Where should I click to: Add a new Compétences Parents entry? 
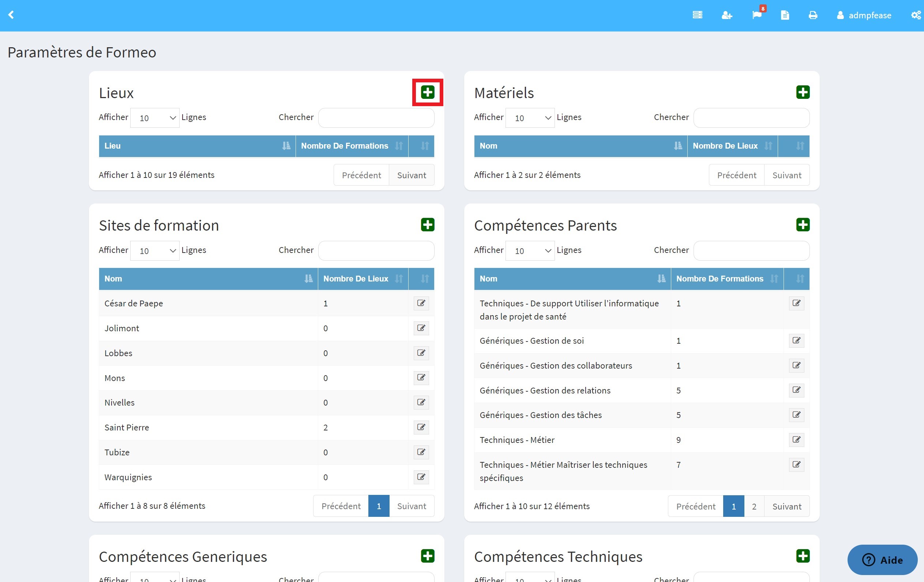pyautogui.click(x=803, y=225)
